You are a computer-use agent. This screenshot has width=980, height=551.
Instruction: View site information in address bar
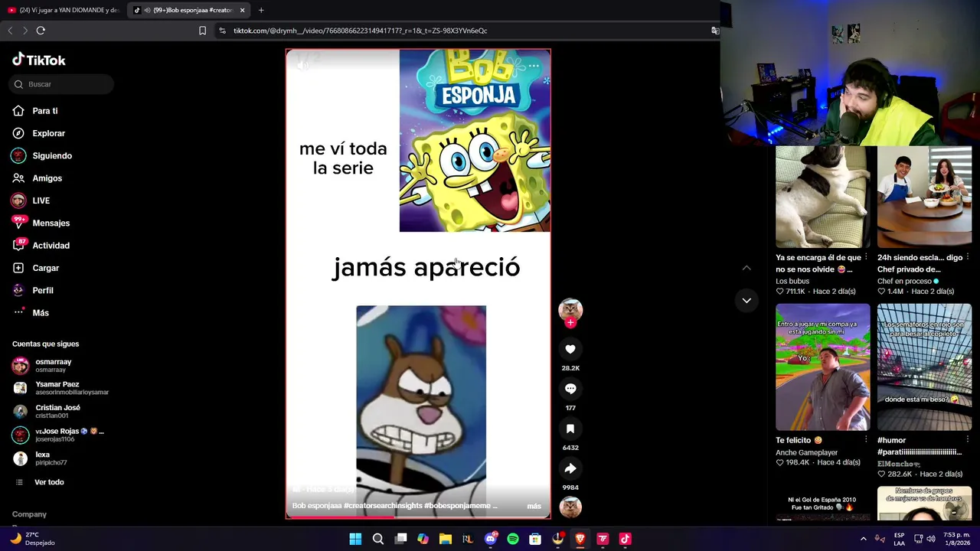click(222, 31)
